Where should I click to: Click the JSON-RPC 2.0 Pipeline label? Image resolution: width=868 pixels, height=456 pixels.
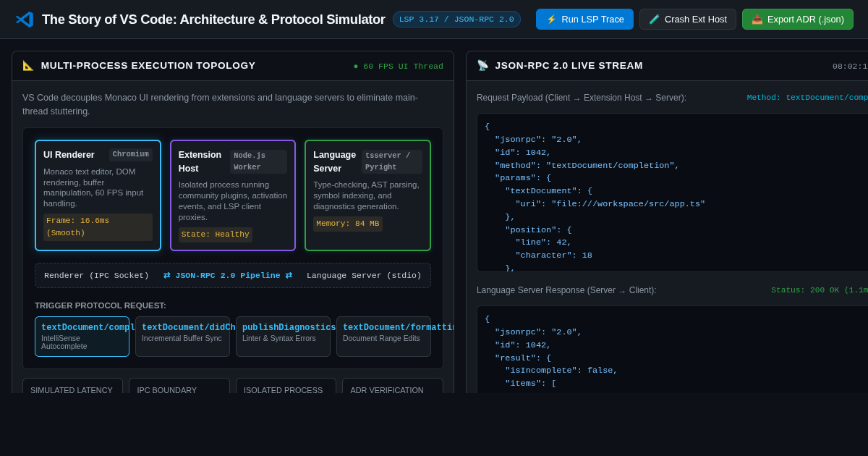click(x=228, y=276)
